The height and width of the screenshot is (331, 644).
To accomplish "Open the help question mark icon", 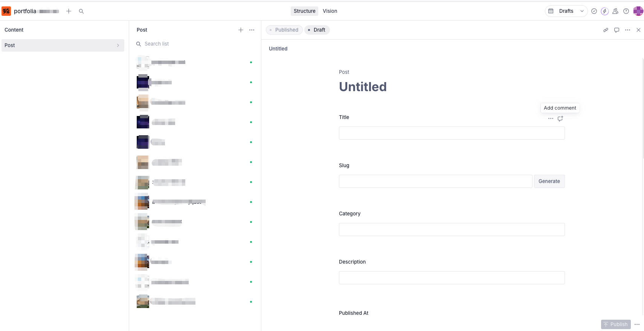I will tap(626, 11).
